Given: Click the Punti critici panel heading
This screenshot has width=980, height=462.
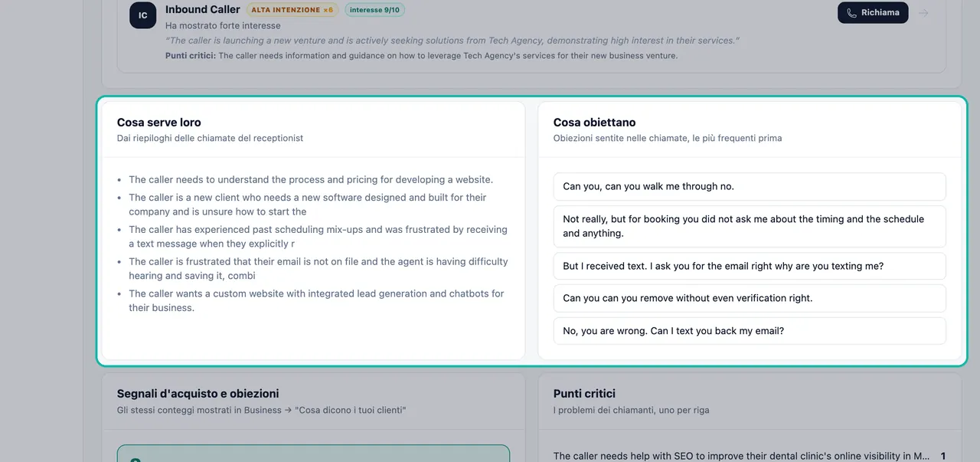Looking at the screenshot, I should [584, 394].
